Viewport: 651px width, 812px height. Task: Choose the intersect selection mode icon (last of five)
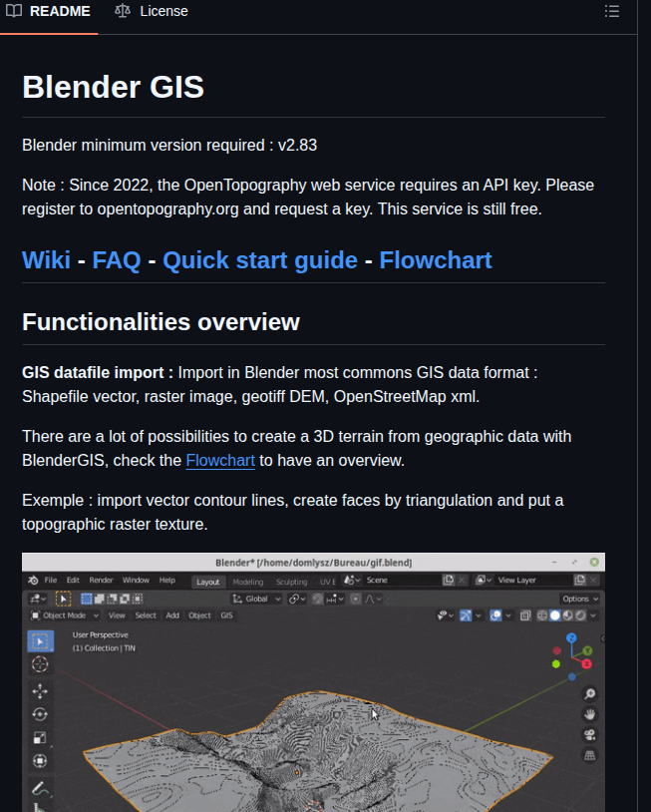pyautogui.click(x=138, y=600)
